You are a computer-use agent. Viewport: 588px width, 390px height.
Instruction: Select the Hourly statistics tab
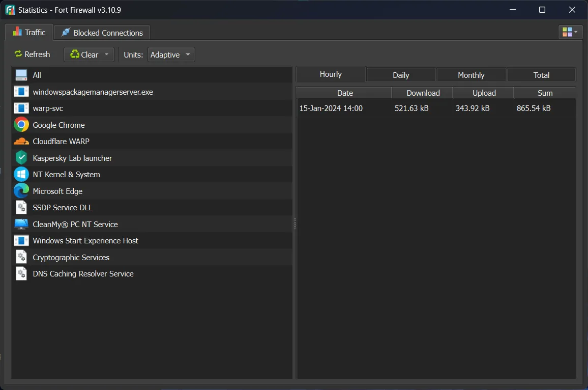(331, 74)
